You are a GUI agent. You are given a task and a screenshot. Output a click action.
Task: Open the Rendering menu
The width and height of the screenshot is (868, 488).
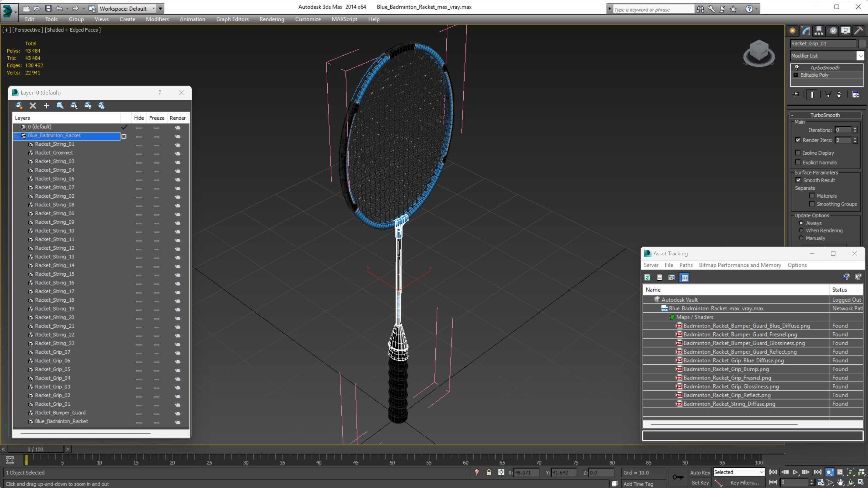(x=272, y=19)
